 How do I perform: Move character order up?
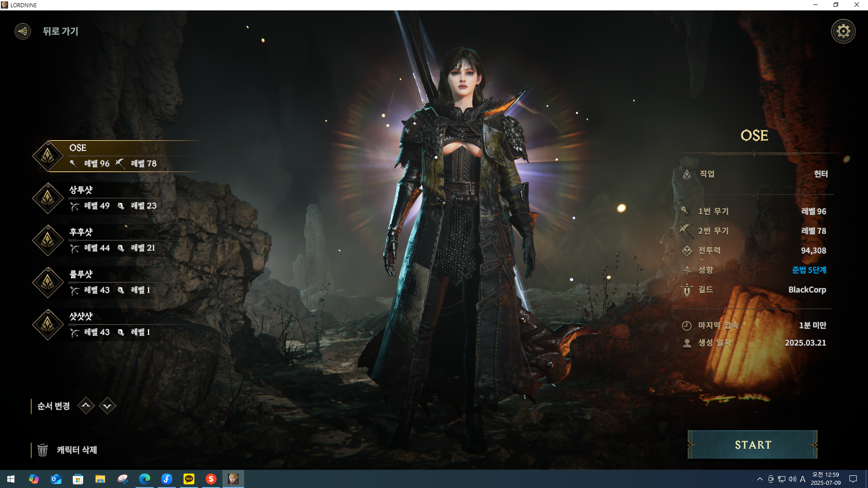86,405
